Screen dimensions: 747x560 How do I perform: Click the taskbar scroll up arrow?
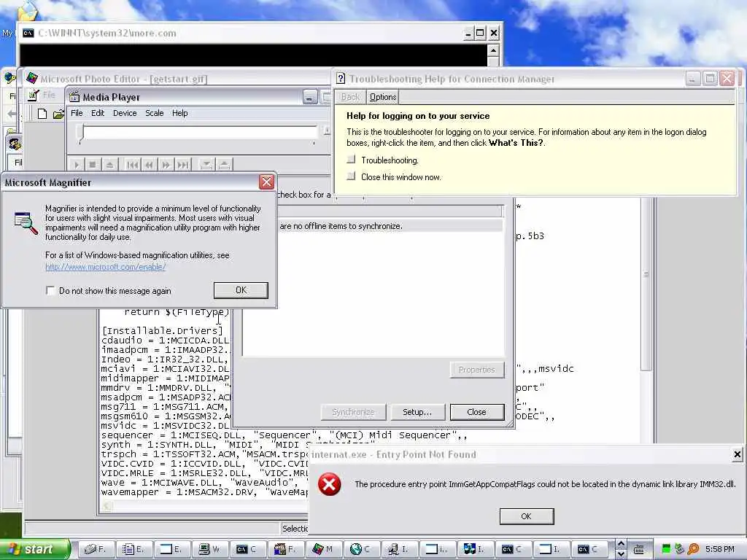(621, 544)
